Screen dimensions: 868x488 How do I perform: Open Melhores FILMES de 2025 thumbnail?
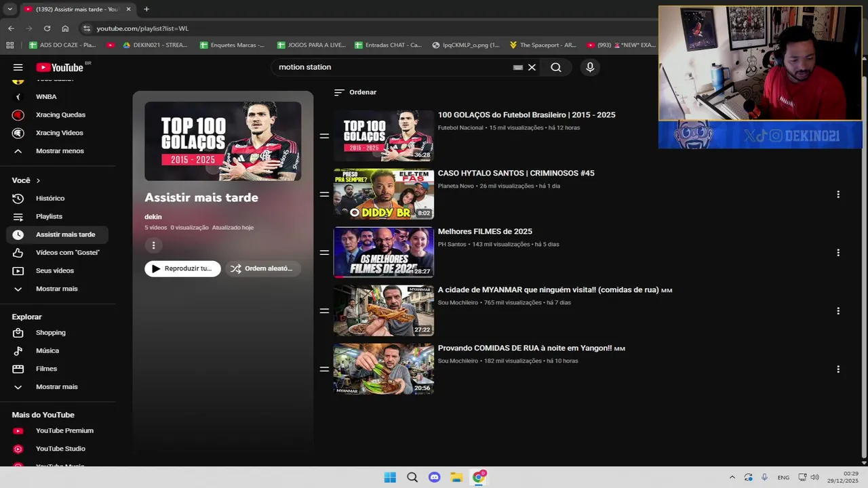click(384, 252)
